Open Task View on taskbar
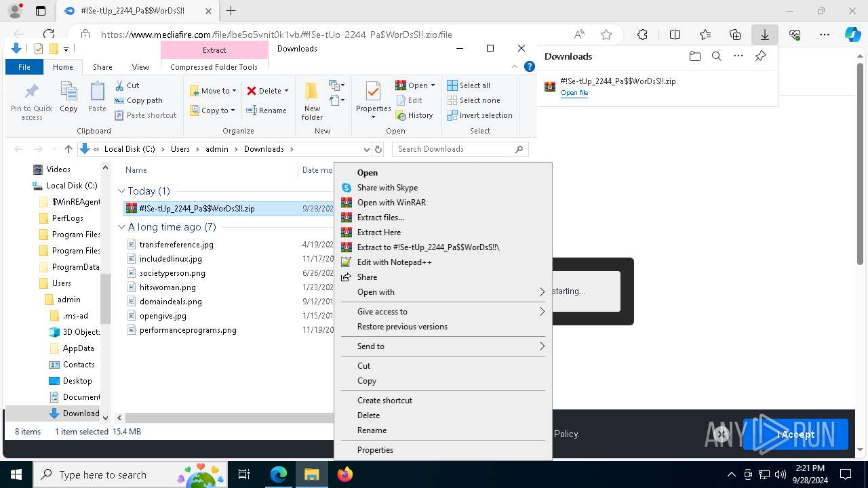This screenshot has height=488, width=868. pos(244,474)
